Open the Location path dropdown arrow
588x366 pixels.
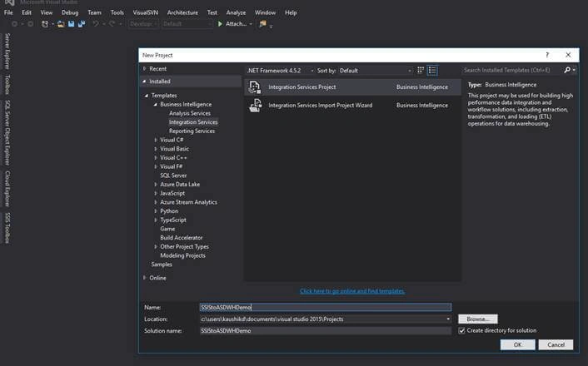point(448,319)
